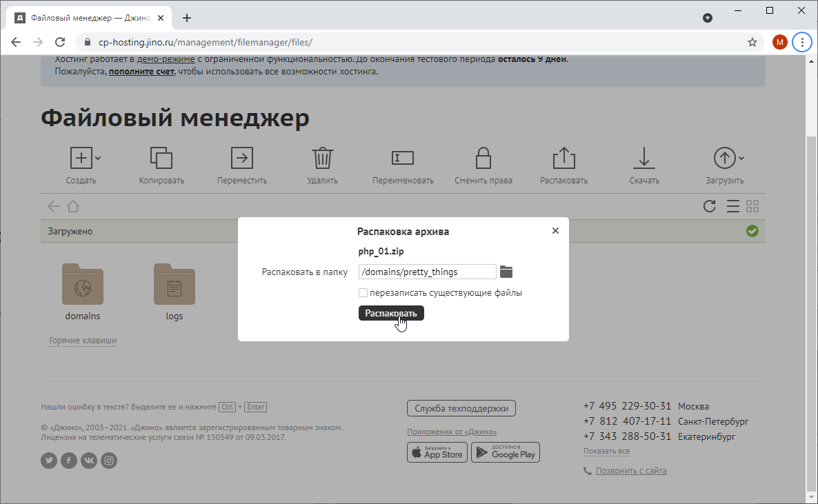Click the Unpack (Распаковать) toolbar icon

coord(563,159)
